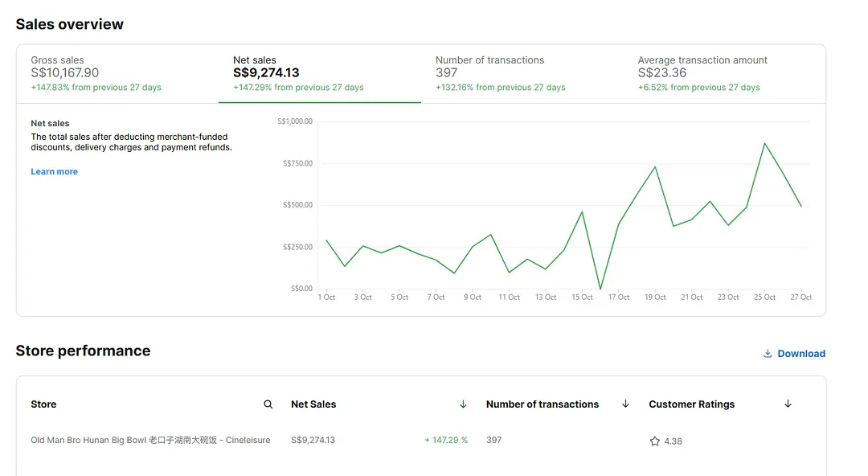Image resolution: width=868 pixels, height=476 pixels.
Task: Click the download icon beside Download
Action: coord(768,354)
